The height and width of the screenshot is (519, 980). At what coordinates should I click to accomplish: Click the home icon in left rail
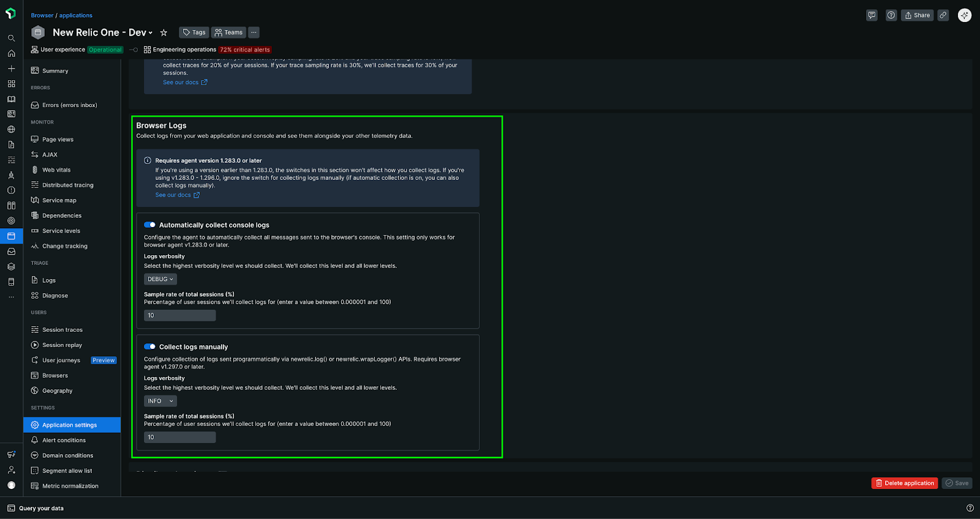[x=11, y=53]
